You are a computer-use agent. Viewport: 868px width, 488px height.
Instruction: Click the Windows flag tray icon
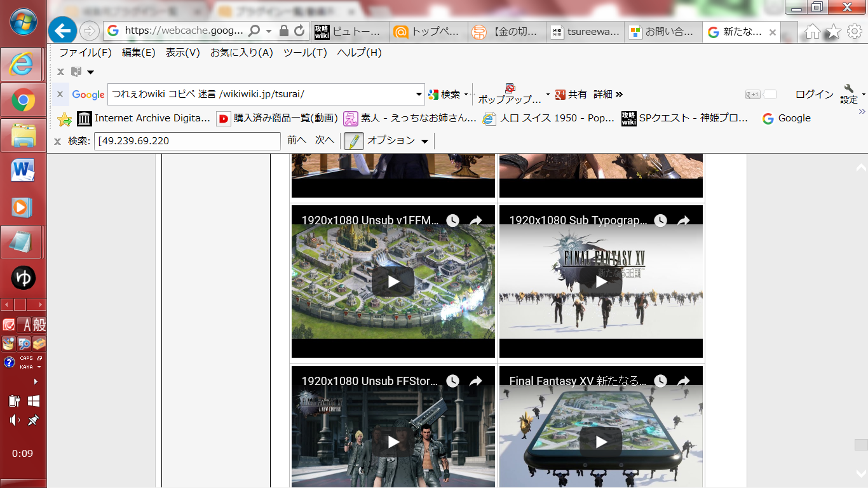[x=34, y=401]
